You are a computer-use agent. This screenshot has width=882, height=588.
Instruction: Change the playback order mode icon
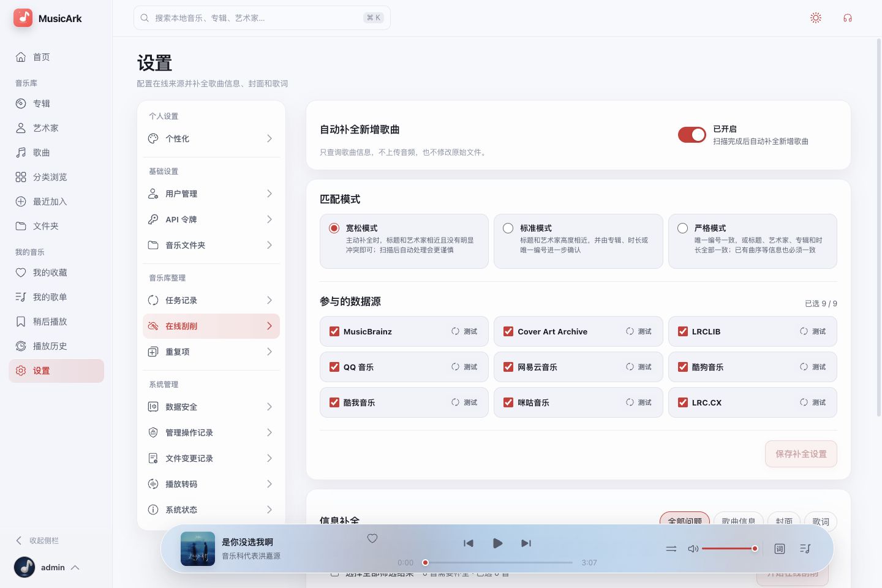coord(671,549)
